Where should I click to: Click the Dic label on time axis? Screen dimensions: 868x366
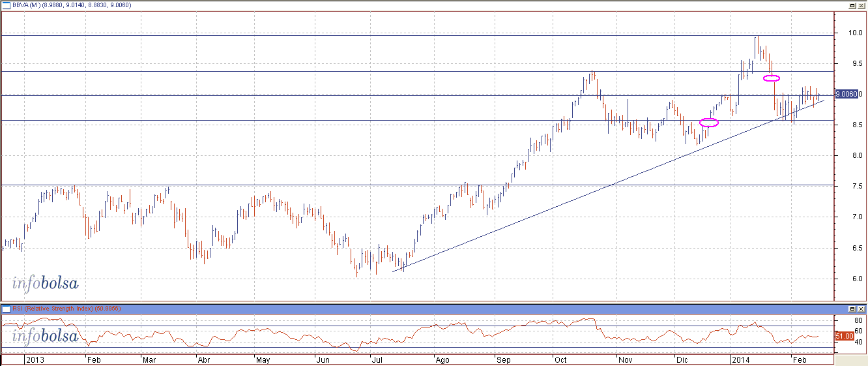(682, 359)
